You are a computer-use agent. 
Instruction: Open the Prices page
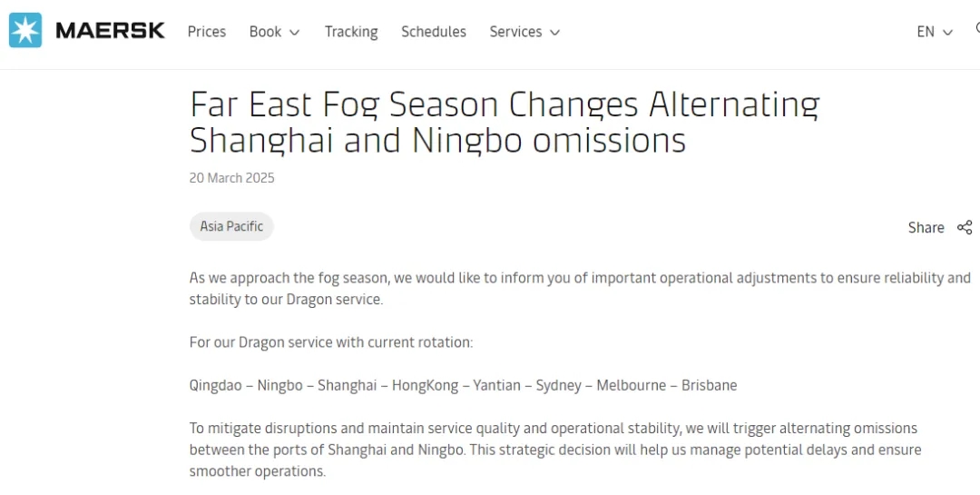(206, 31)
